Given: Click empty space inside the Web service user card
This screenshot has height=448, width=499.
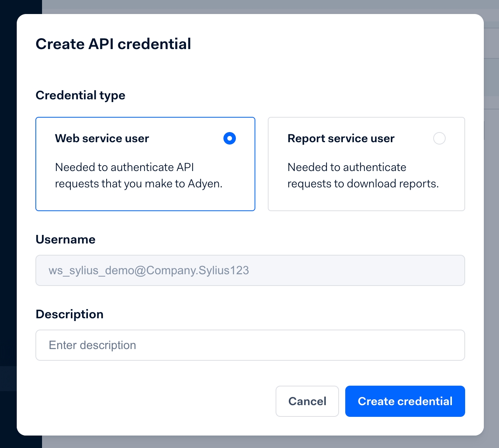Looking at the screenshot, I should [146, 201].
